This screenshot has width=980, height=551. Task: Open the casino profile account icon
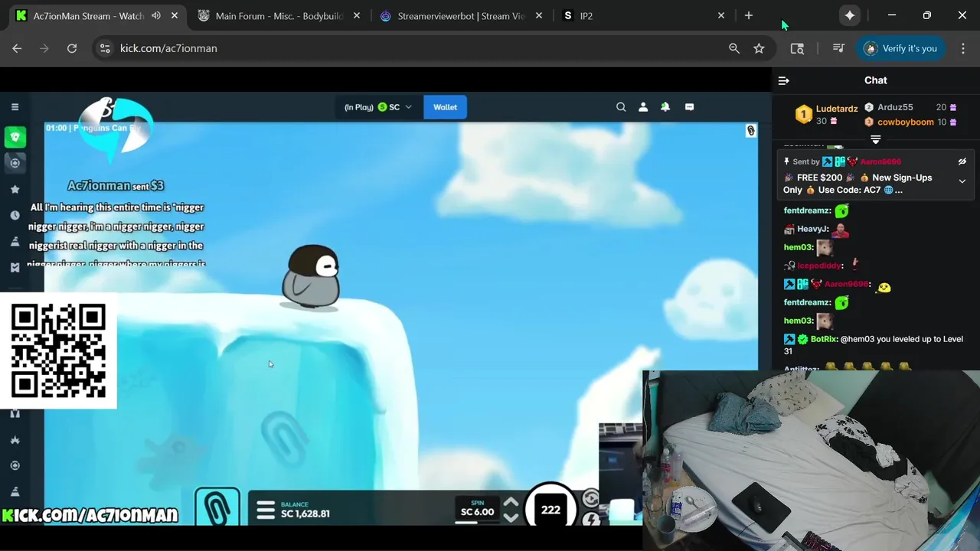643,107
